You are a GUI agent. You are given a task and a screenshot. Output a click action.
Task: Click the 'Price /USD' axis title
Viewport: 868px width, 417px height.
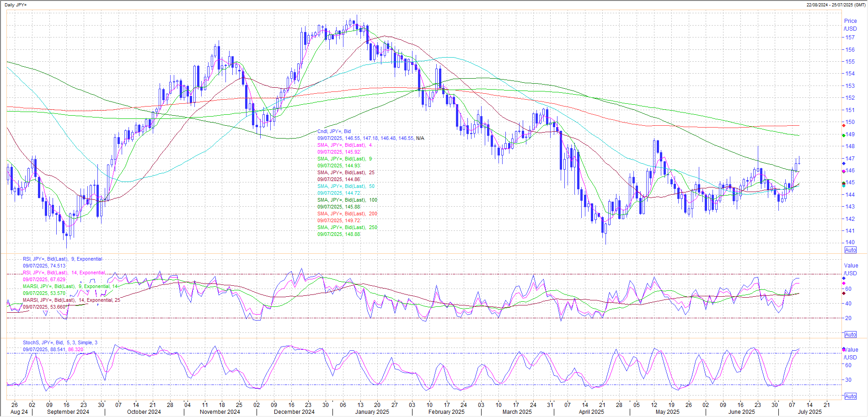[x=850, y=25]
